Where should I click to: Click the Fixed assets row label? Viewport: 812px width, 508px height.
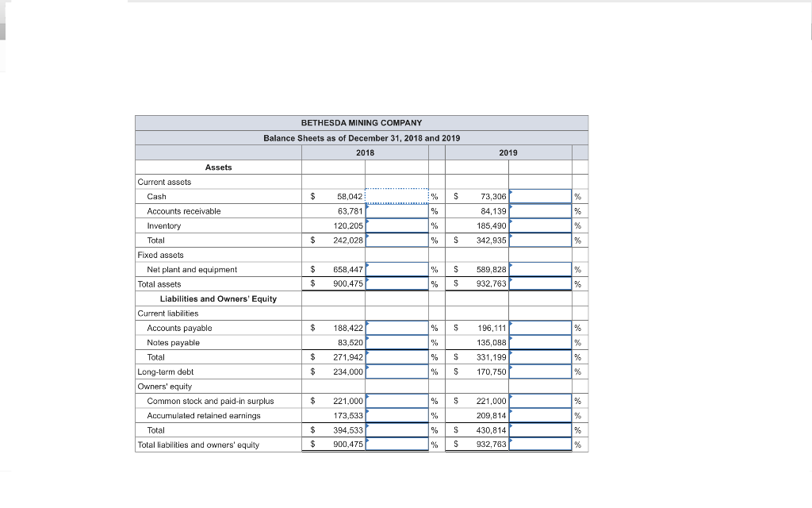point(160,255)
